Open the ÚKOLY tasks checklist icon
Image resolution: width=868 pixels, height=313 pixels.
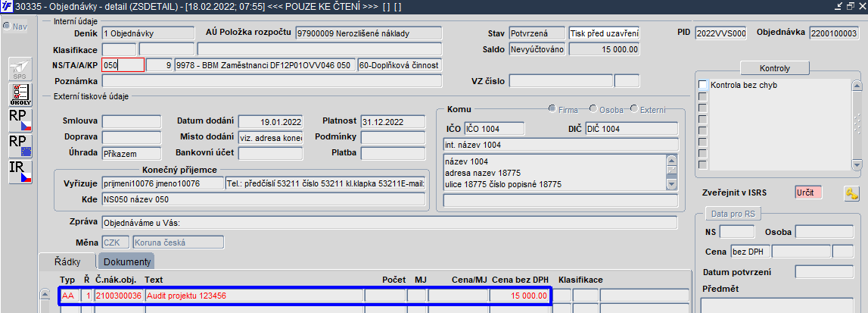tap(20, 95)
